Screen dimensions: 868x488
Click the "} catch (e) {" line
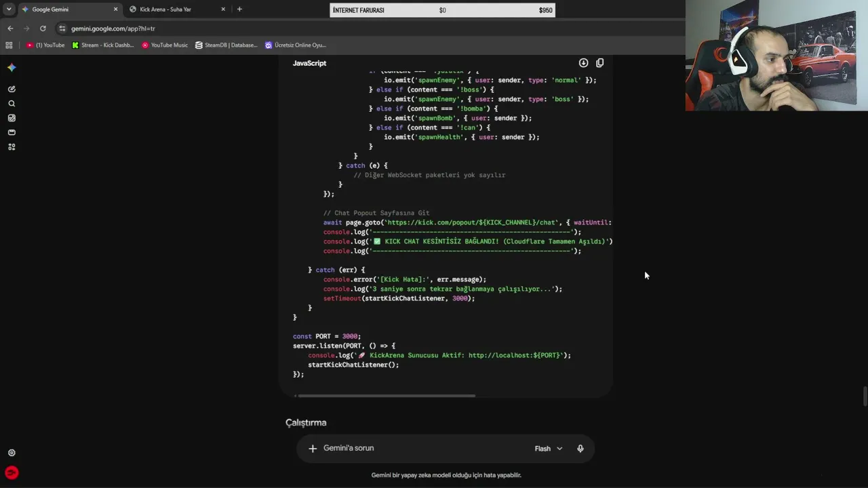tap(363, 165)
